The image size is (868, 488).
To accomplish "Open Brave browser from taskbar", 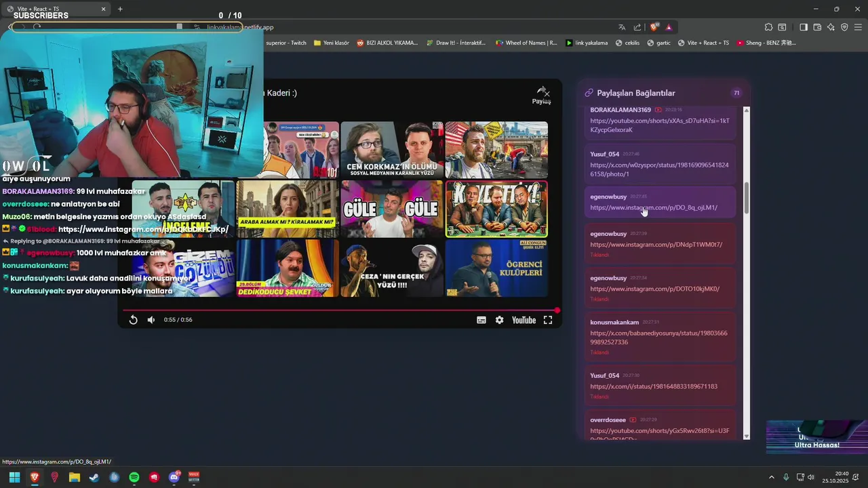I will [x=35, y=477].
